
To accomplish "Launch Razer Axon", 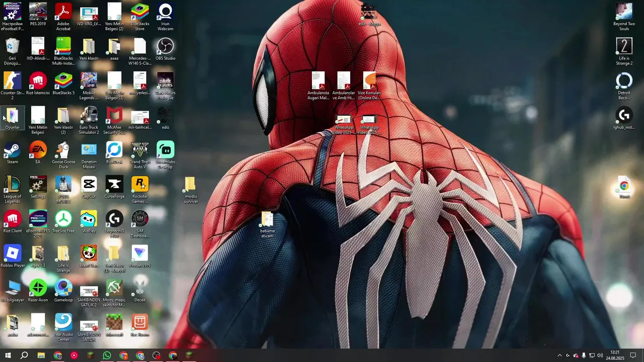I will [38, 291].
